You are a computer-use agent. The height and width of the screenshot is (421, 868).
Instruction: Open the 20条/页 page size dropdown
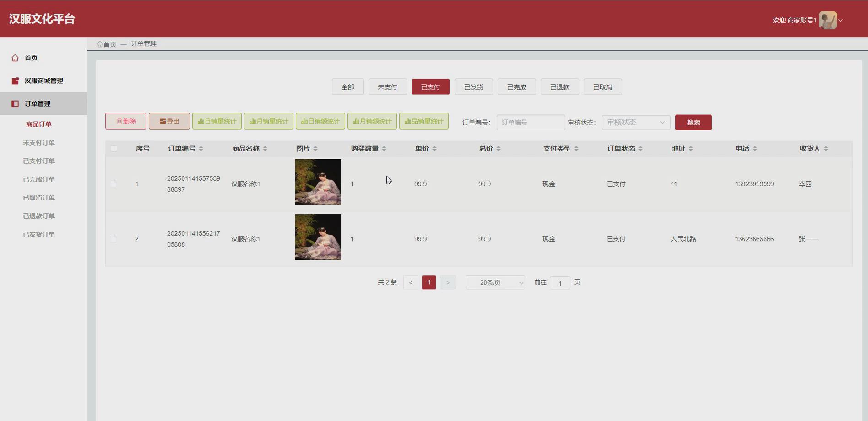click(x=495, y=282)
